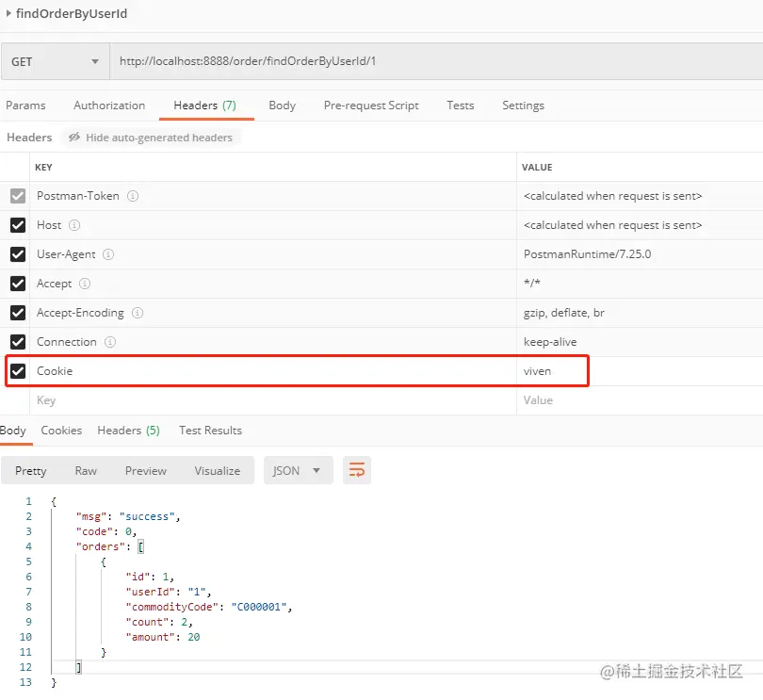
Task: Click the keep-alive value cell
Action: click(x=640, y=342)
